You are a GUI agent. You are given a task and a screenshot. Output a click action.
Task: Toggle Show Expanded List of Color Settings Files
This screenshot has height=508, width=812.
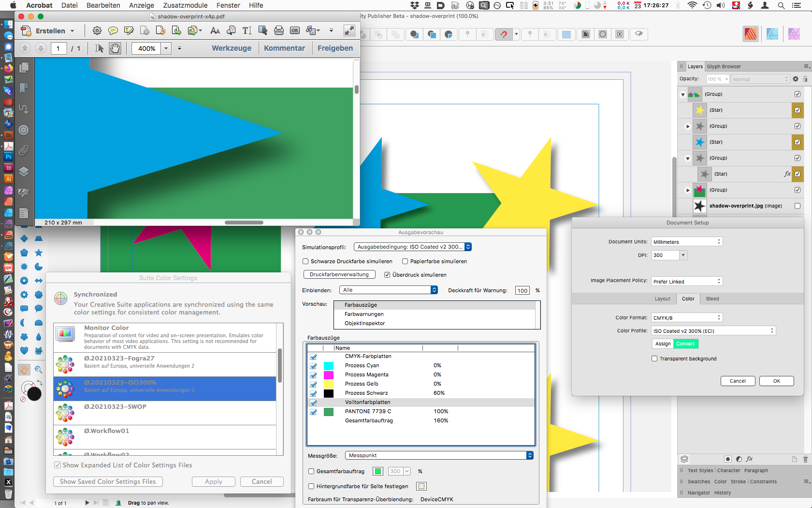click(58, 465)
